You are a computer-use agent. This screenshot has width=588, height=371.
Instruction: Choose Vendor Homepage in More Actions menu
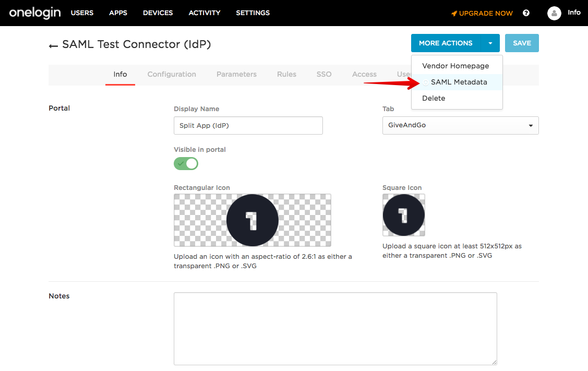[x=455, y=66]
